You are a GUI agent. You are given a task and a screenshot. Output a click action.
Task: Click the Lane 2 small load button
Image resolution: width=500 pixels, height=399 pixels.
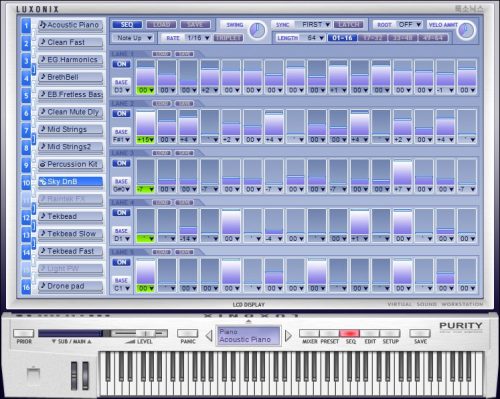coord(162,104)
